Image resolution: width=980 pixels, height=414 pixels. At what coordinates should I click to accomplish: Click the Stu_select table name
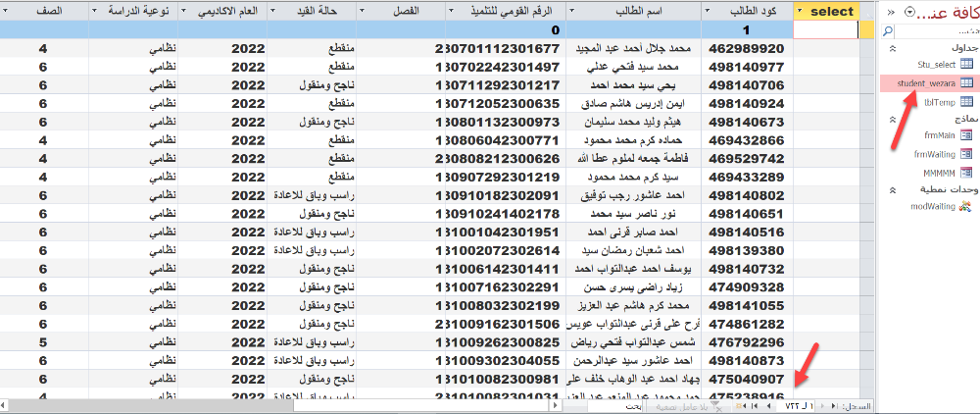[x=937, y=64]
